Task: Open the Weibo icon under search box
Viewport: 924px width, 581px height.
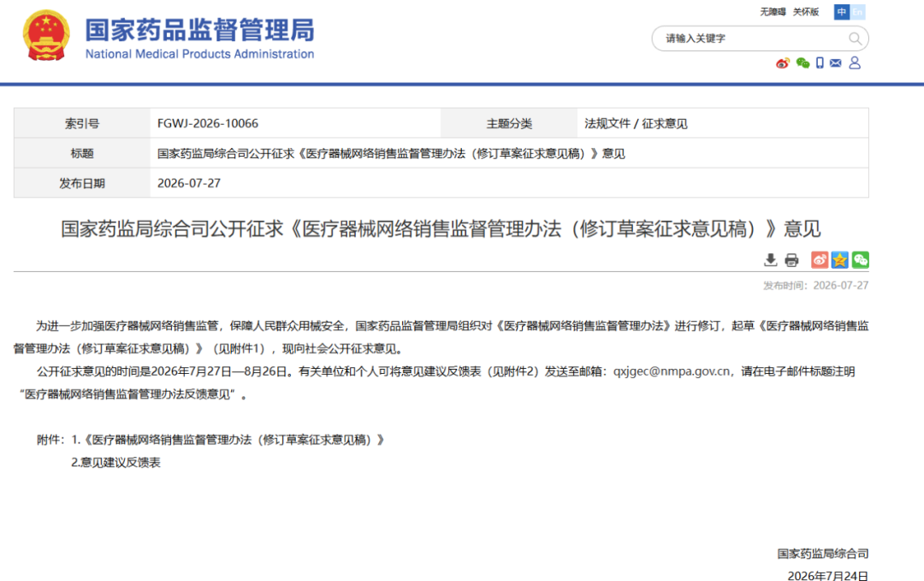Action: [783, 63]
